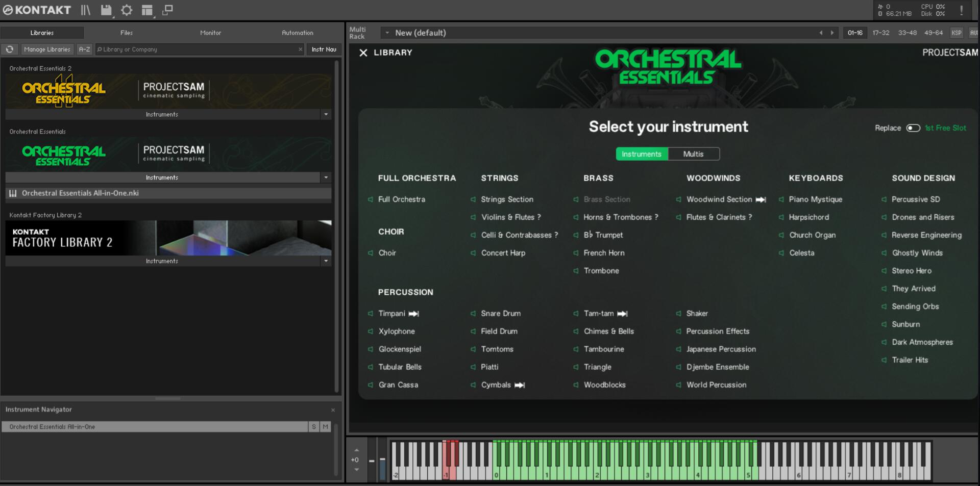Toggle the KSP button

(x=957, y=33)
